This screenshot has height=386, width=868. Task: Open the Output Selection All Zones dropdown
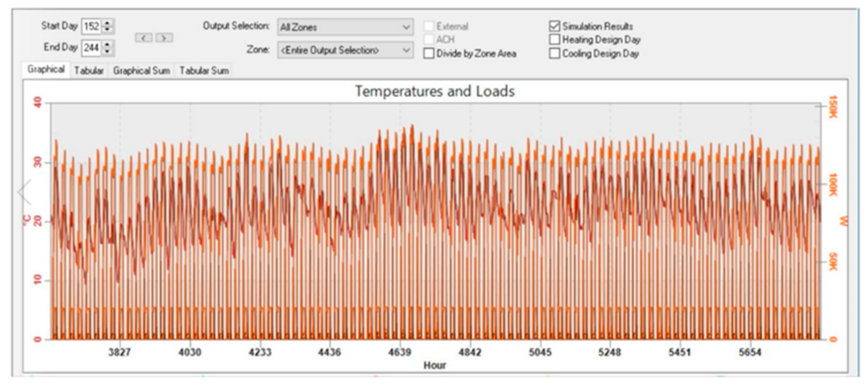[x=345, y=27]
